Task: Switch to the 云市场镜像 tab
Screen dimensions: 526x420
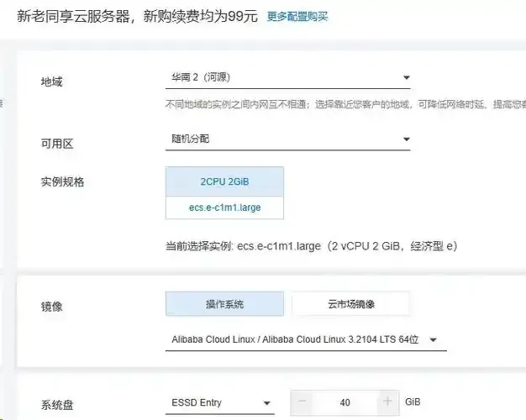Action: 351,304
